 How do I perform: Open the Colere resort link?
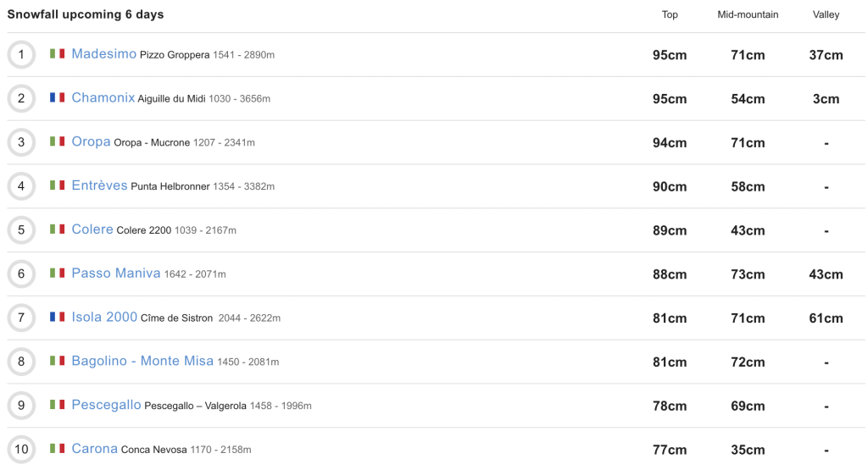[x=92, y=229]
